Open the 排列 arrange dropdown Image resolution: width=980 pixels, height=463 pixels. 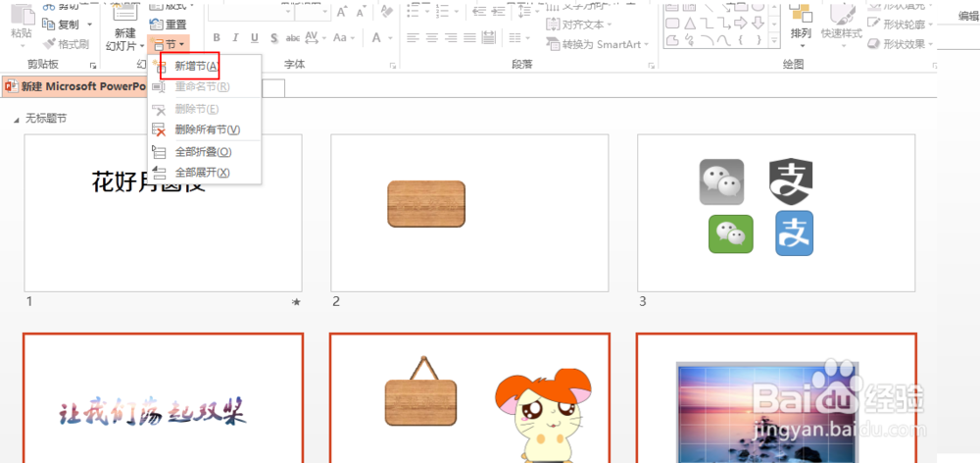point(801,26)
